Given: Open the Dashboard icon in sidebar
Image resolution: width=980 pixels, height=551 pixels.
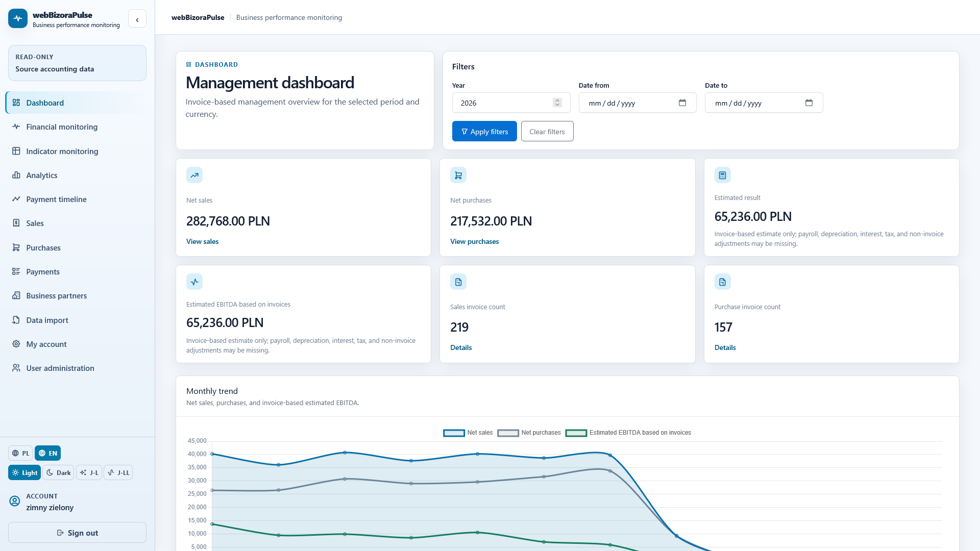Looking at the screenshot, I should 16,103.
